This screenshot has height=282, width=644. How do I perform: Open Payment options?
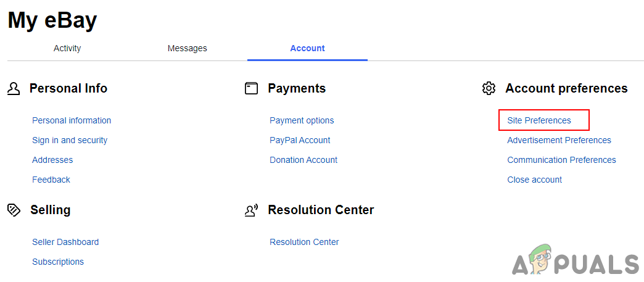[x=302, y=120]
